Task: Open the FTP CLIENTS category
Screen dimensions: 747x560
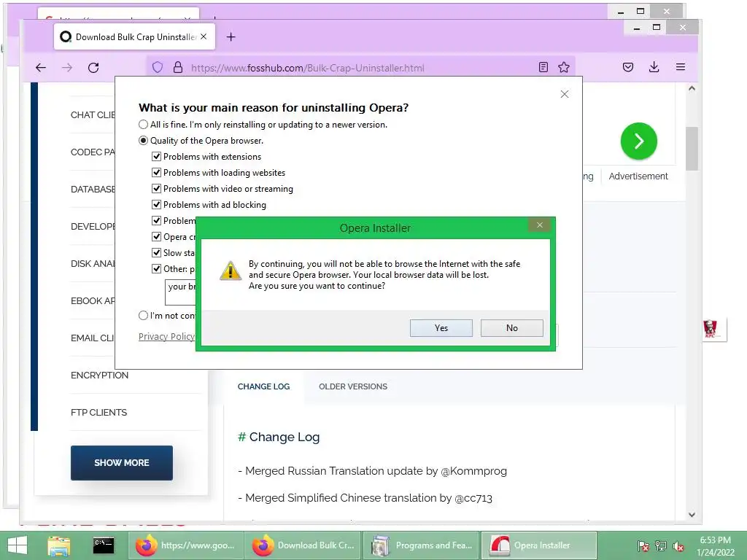Action: [98, 413]
